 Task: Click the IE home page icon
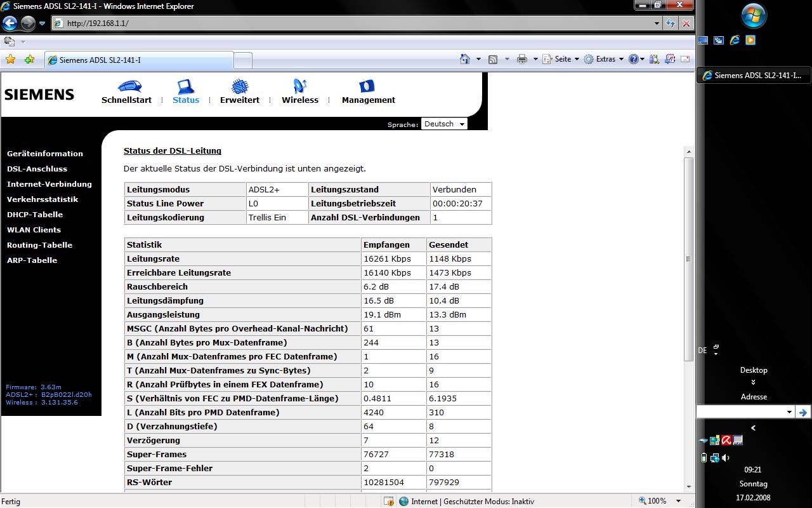pyautogui.click(x=465, y=59)
